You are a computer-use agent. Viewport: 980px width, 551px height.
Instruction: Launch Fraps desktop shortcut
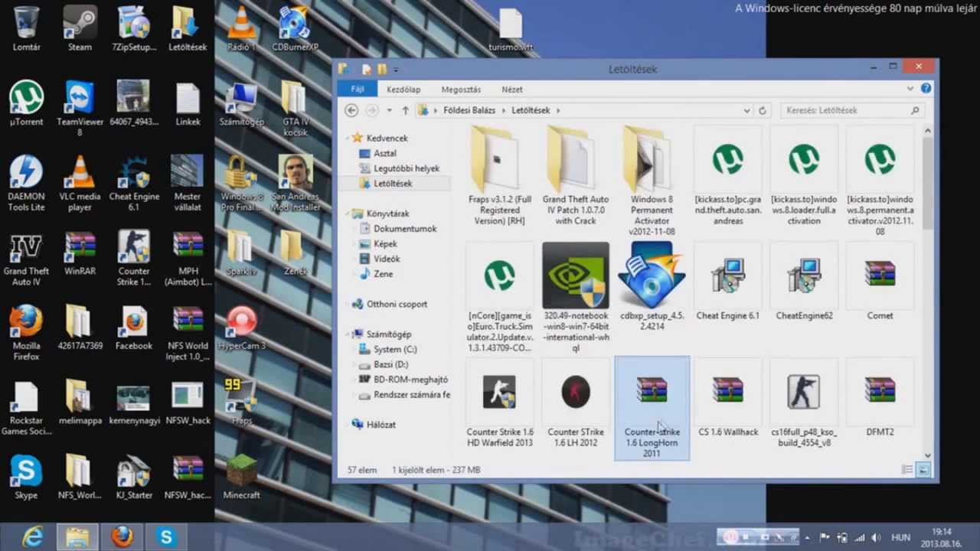(x=241, y=403)
